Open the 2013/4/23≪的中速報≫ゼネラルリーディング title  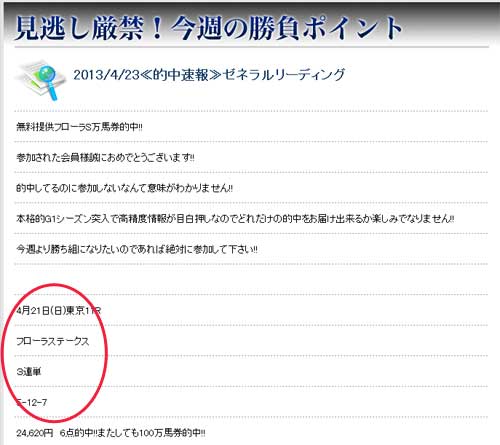click(x=209, y=75)
